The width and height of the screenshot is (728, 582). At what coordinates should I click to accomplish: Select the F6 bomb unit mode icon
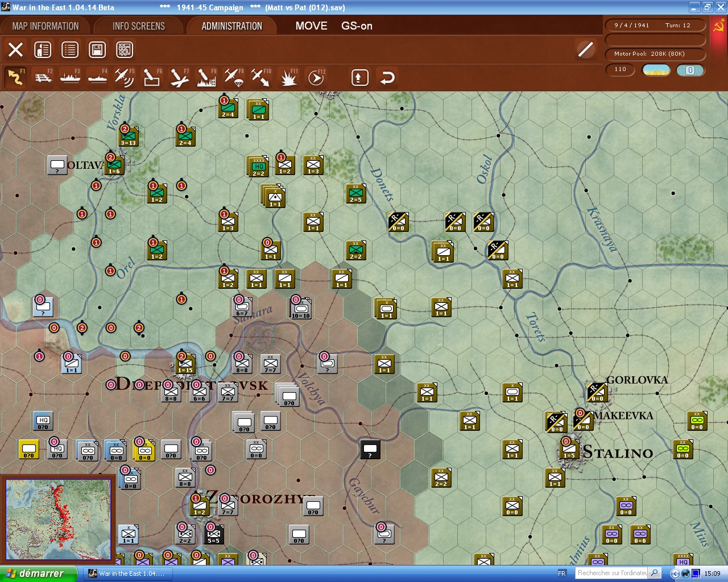click(x=152, y=77)
